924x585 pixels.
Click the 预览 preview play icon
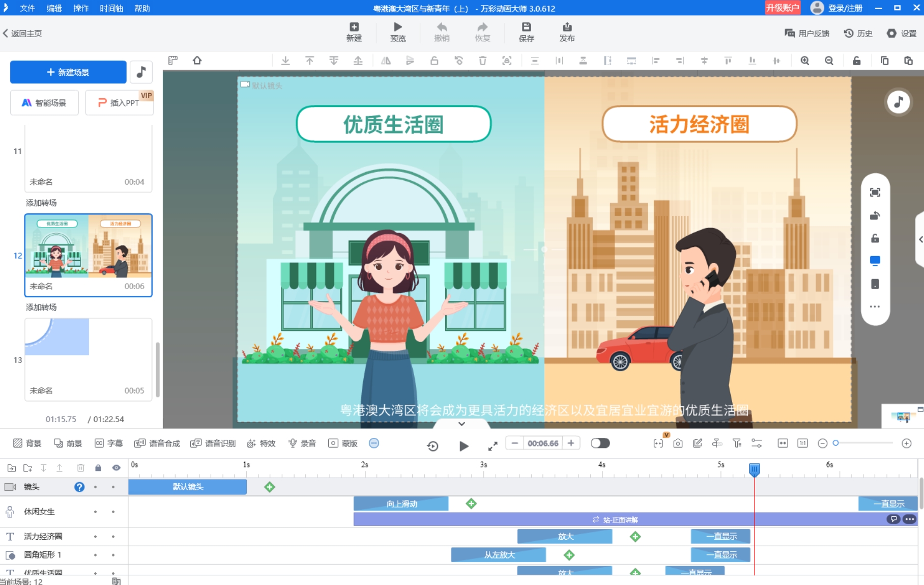coord(398,32)
